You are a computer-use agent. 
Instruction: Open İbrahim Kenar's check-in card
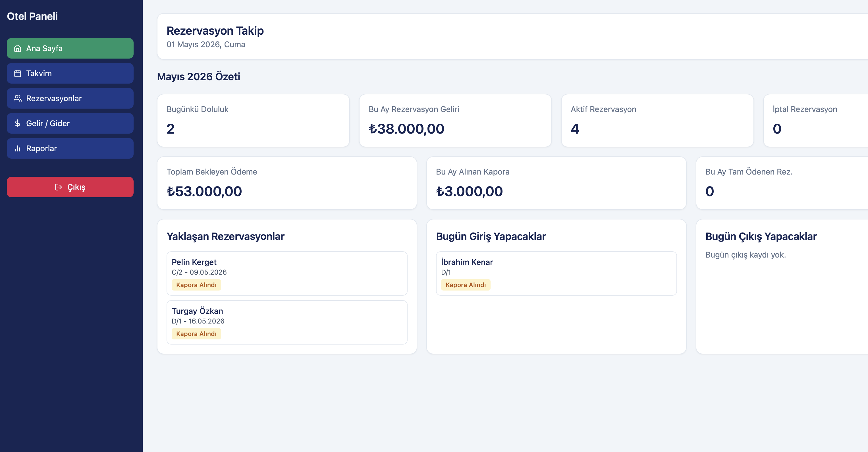tap(556, 273)
